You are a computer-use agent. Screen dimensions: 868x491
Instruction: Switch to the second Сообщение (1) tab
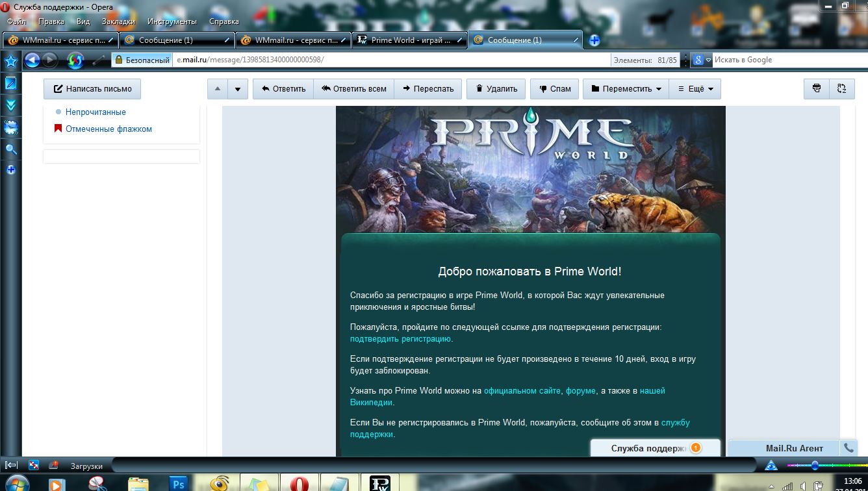(525, 40)
